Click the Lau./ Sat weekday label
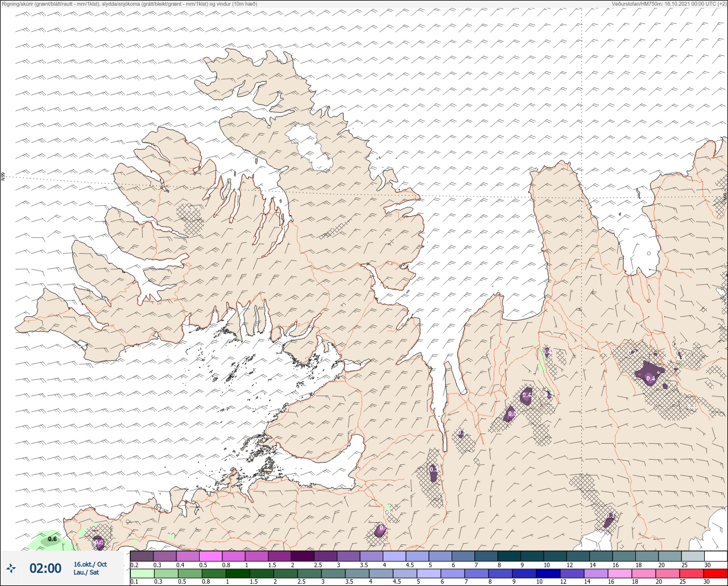Image resolution: width=728 pixels, height=586 pixels. click(86, 572)
